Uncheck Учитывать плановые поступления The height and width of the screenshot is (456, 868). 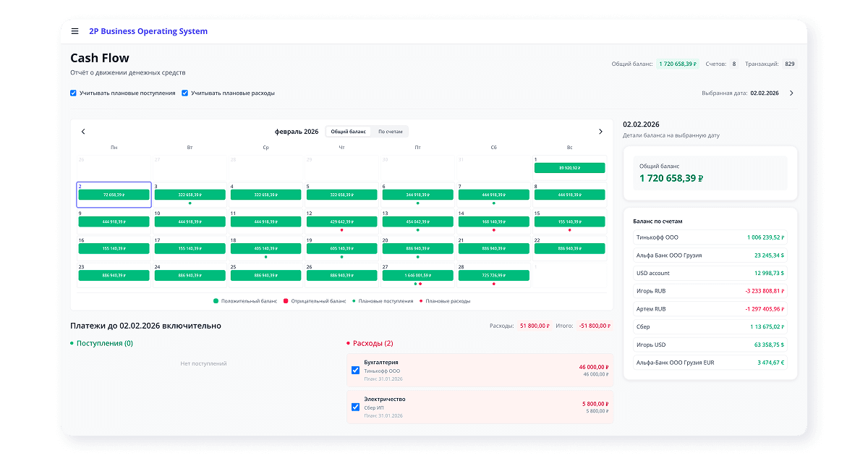[x=73, y=93]
